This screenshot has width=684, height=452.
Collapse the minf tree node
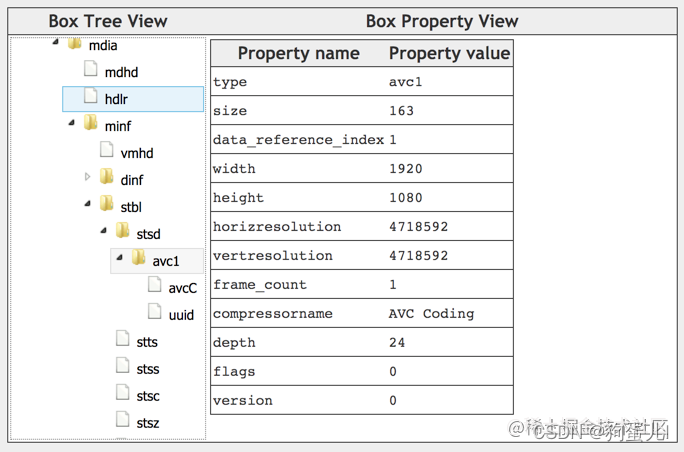click(x=72, y=123)
